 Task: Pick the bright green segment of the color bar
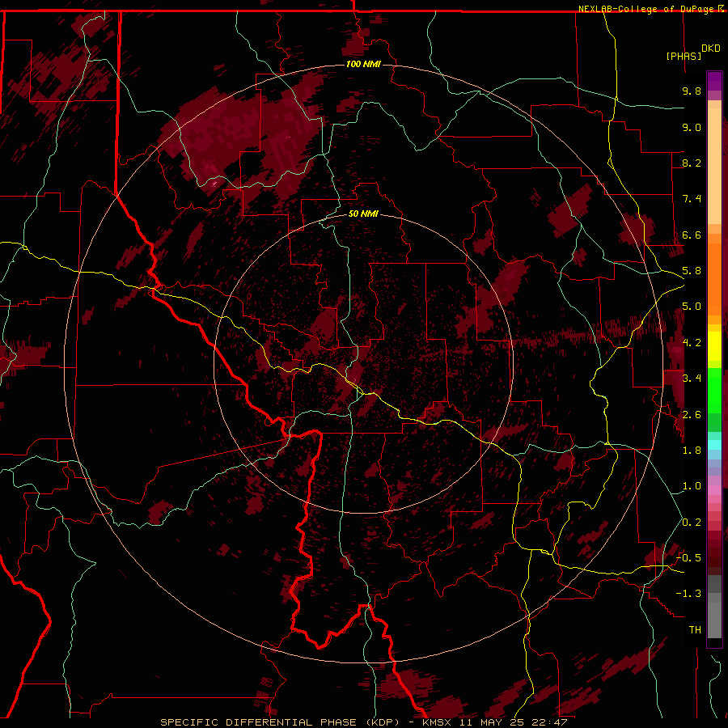pyautogui.click(x=714, y=390)
